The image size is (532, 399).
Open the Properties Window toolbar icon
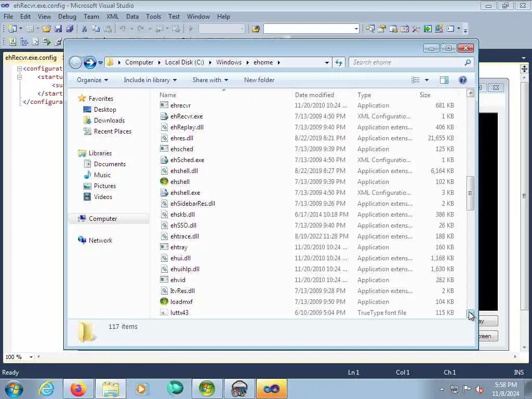382,29
